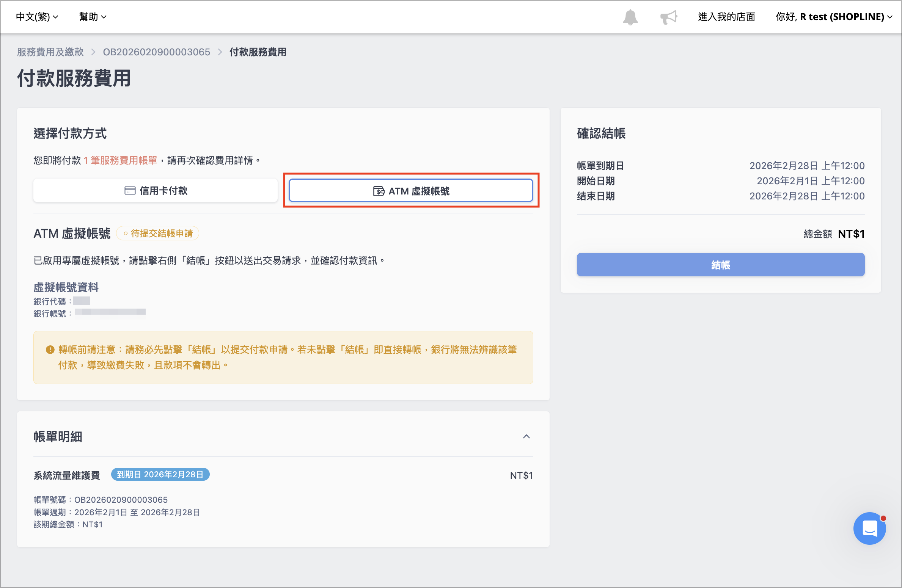The image size is (902, 588).
Task: Click the 選擇付款方式 heading
Action: (x=70, y=133)
